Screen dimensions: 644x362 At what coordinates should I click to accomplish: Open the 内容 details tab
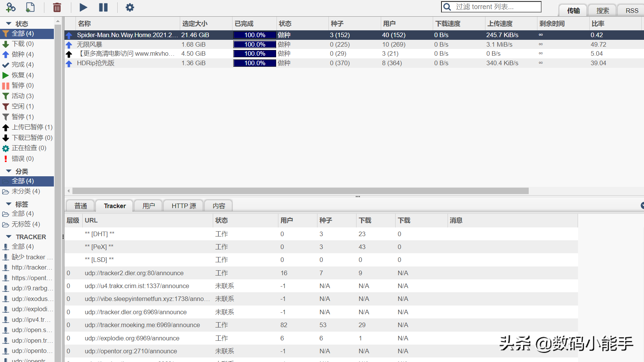(218, 206)
